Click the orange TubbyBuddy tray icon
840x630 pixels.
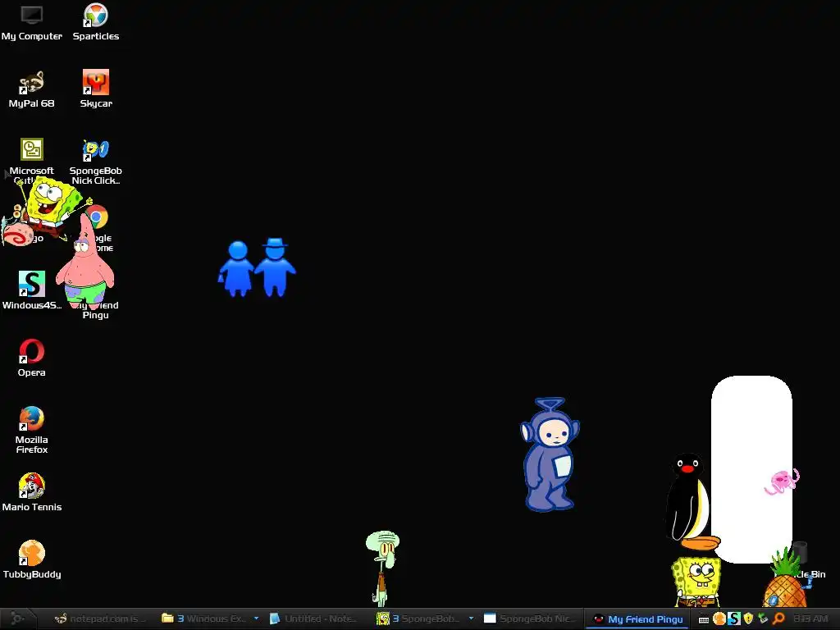pyautogui.click(x=719, y=619)
